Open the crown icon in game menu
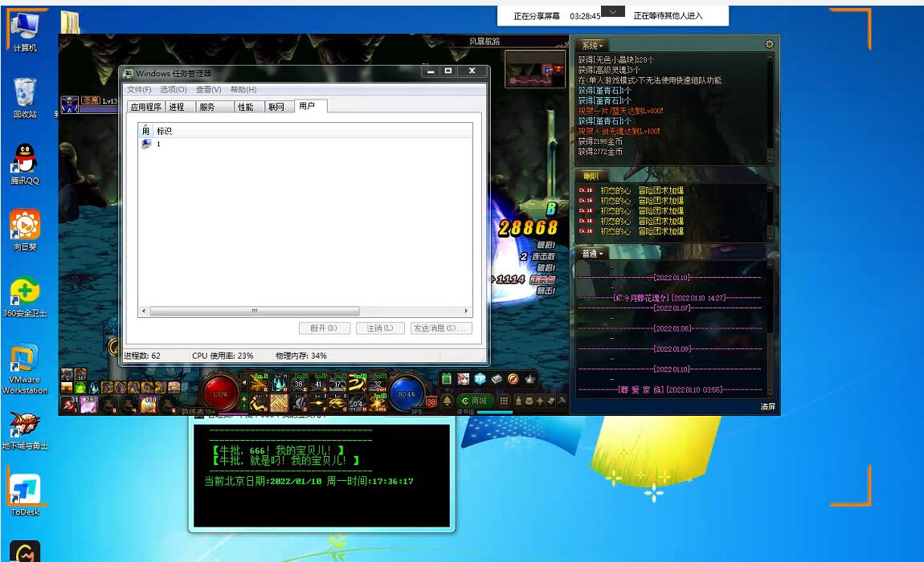Screen dimensions: 924x562 [x=529, y=379]
